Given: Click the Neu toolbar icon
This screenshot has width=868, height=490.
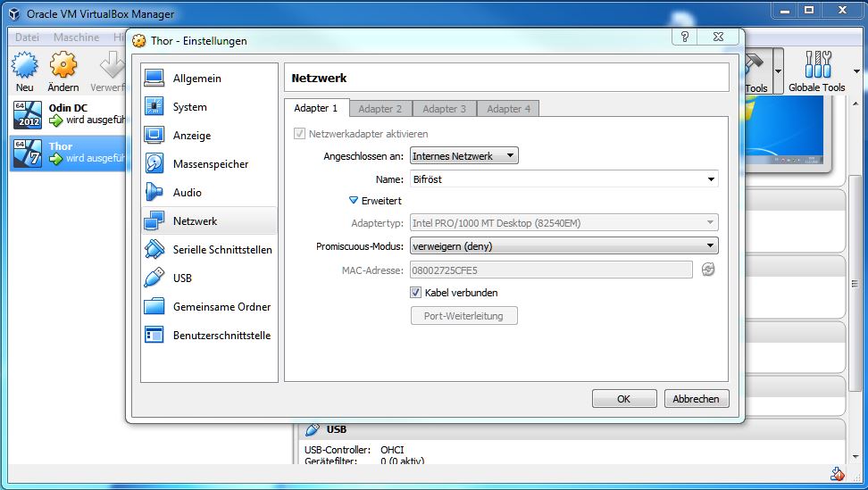Looking at the screenshot, I should 24,64.
